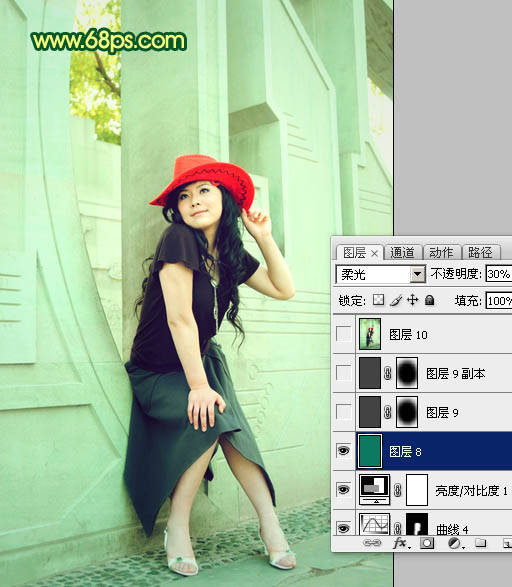
Task: Show hidden layer 图层 10
Action: point(344,334)
